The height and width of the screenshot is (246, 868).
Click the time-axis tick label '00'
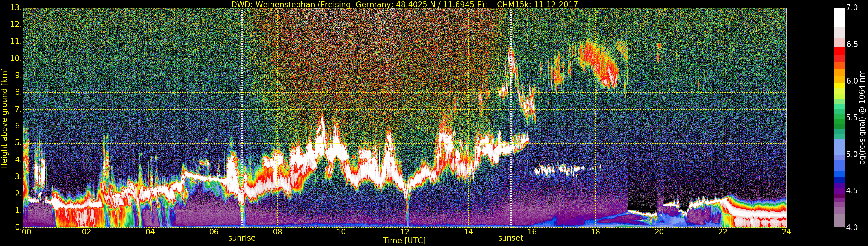(x=27, y=232)
